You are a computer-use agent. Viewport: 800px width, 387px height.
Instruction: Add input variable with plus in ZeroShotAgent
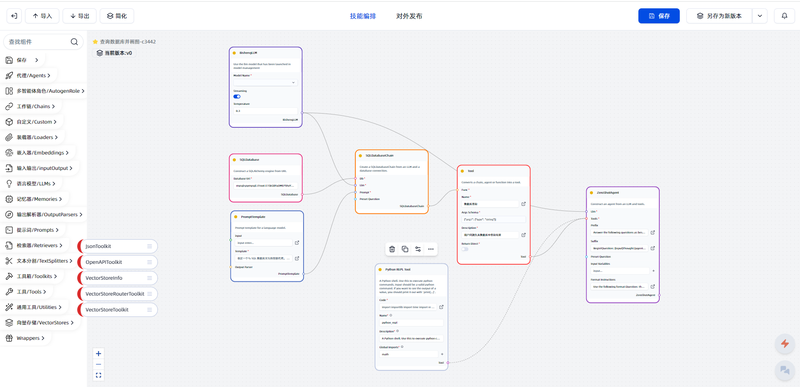(x=653, y=271)
